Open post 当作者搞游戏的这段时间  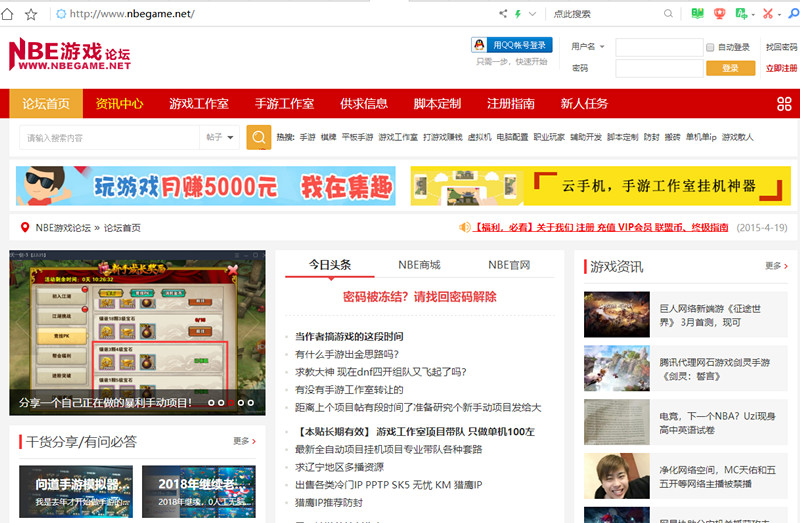click(x=349, y=336)
